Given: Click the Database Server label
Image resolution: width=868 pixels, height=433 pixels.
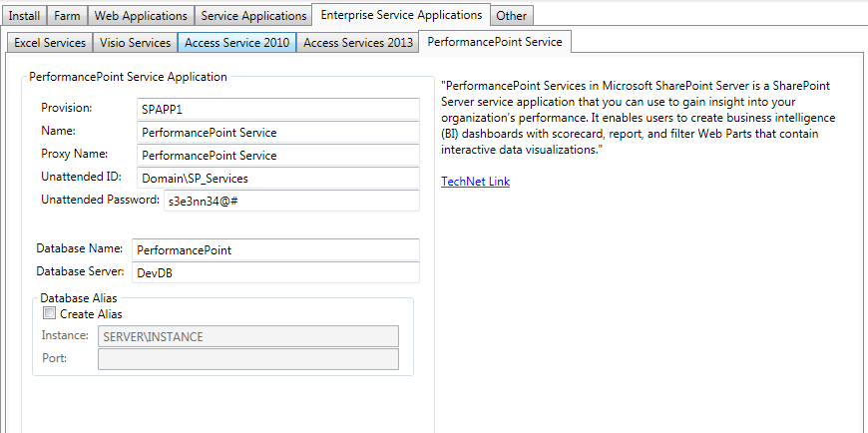Looking at the screenshot, I should click(x=80, y=271).
